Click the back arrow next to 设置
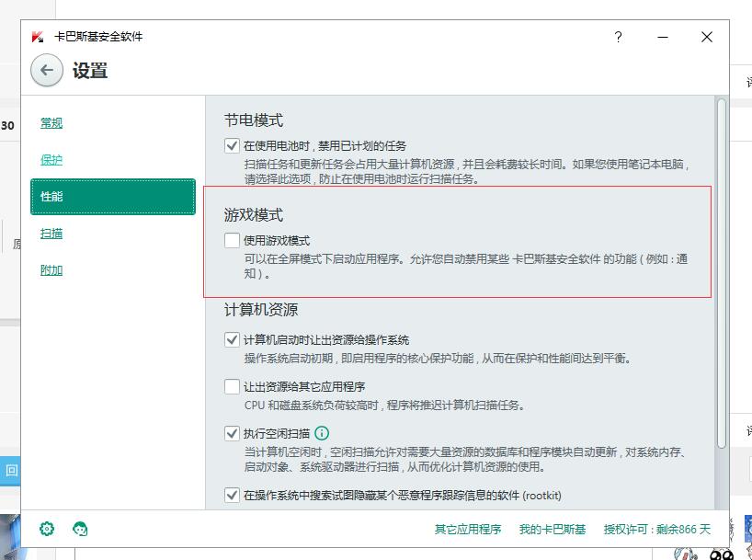This screenshot has height=560, width=752. (x=47, y=70)
